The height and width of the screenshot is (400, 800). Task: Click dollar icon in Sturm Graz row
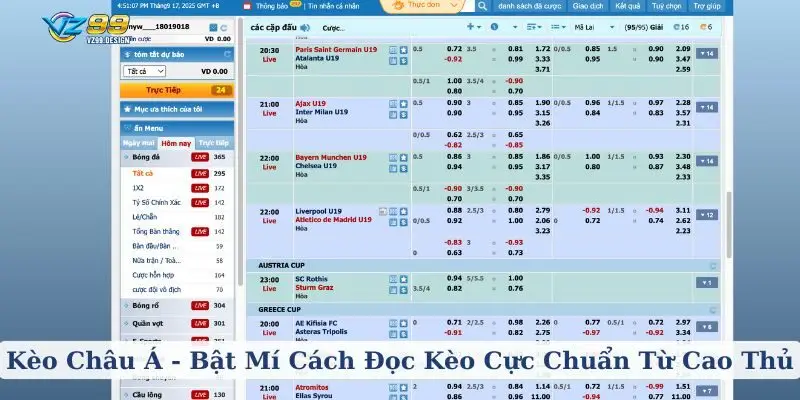[x=404, y=290]
